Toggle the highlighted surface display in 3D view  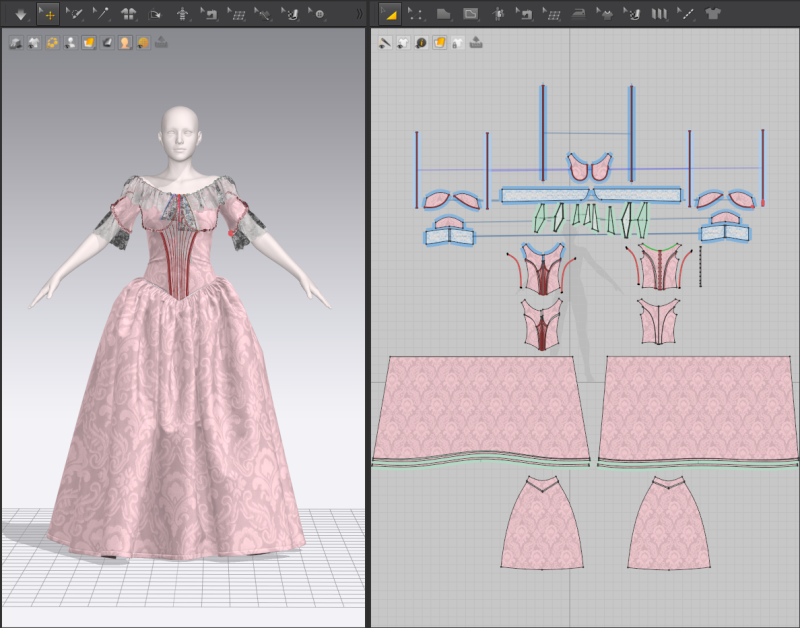click(x=86, y=44)
